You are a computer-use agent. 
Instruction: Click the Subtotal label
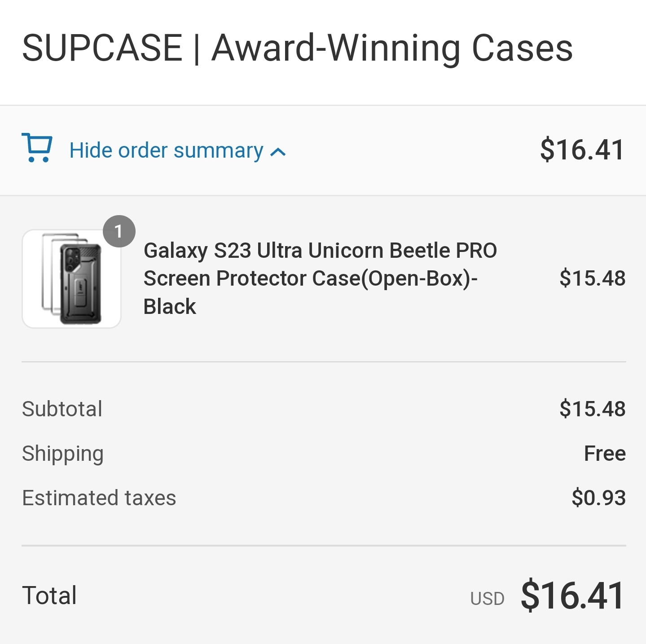coord(62,409)
